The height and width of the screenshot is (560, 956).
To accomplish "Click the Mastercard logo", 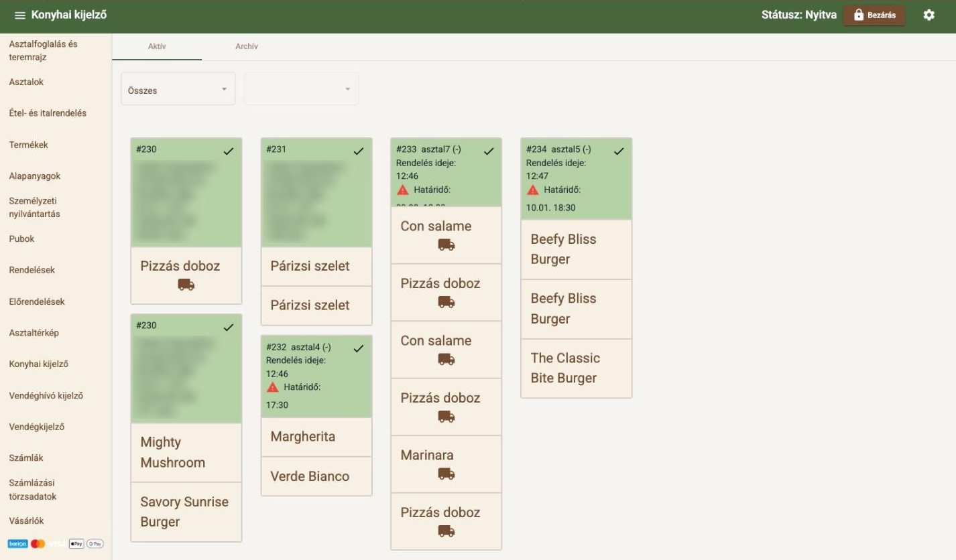I will [38, 544].
